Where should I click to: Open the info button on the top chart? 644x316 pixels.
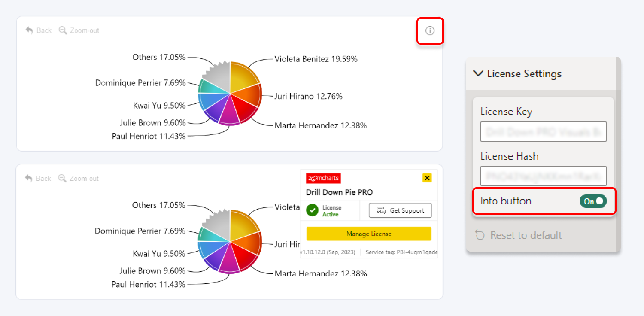430,30
